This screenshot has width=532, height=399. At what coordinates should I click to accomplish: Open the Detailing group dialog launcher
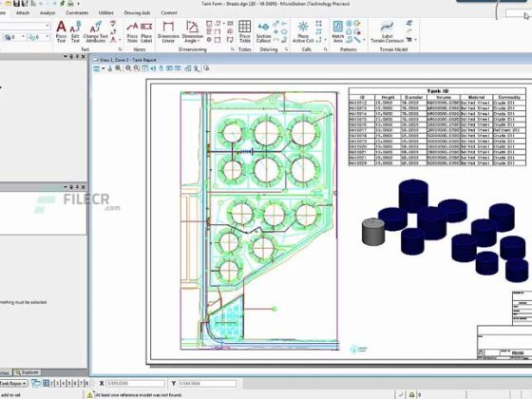point(286,49)
